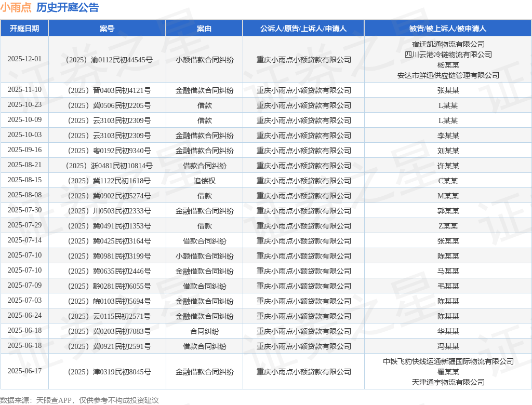Image resolution: width=532 pixels, height=405 pixels.
Task: Select date cell 2025-08-21
Action: click(x=24, y=165)
